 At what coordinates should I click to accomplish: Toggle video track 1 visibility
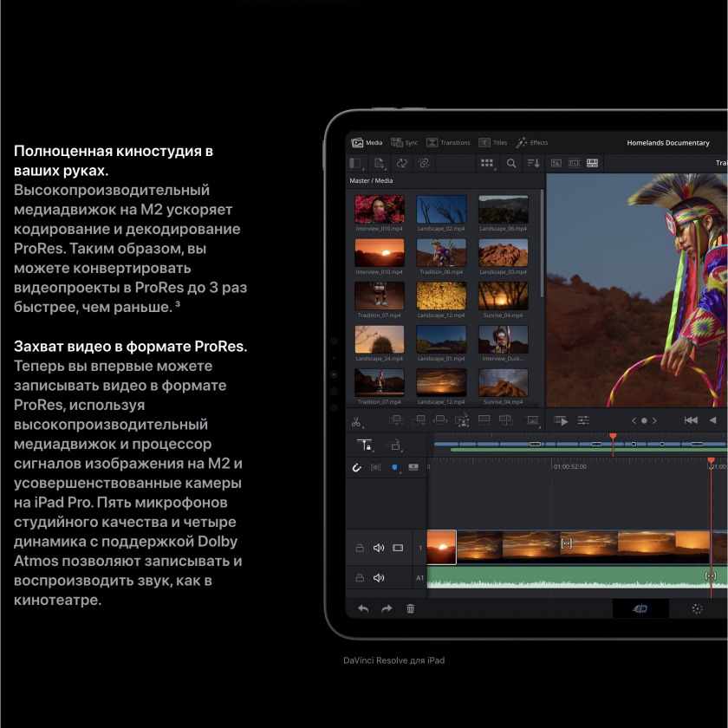pyautogui.click(x=398, y=548)
